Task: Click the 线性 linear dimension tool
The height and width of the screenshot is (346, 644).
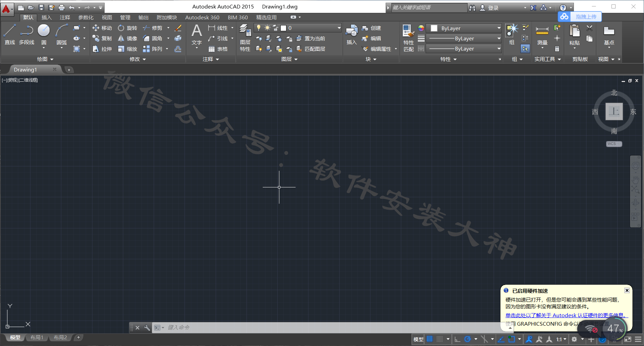Action: pos(218,28)
